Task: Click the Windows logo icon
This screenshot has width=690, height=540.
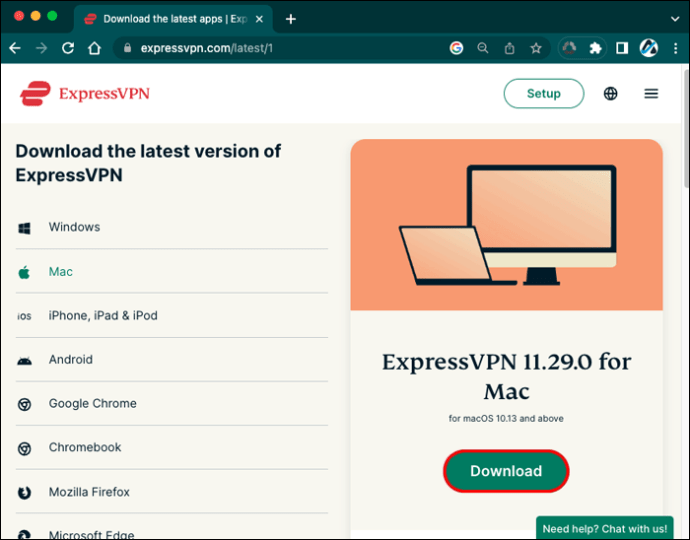Action: click(x=24, y=228)
